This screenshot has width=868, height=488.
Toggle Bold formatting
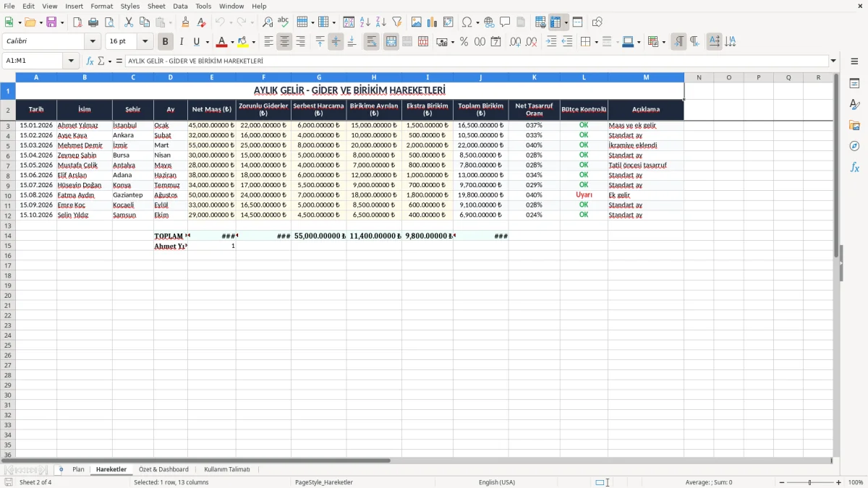coord(166,42)
